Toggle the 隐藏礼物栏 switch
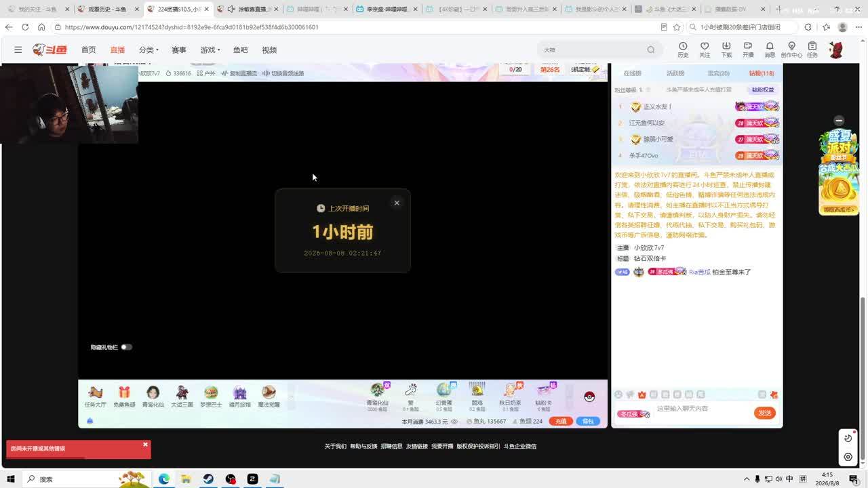 pyautogui.click(x=127, y=347)
